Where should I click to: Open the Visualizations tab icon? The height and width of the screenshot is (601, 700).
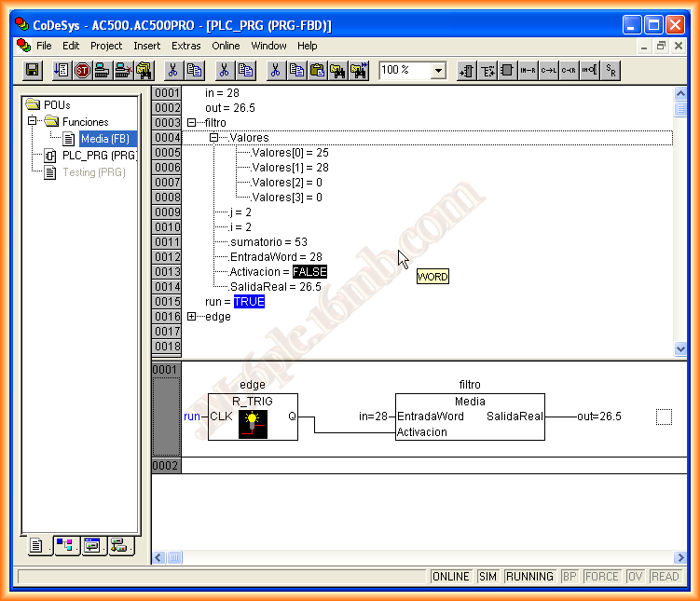point(92,547)
